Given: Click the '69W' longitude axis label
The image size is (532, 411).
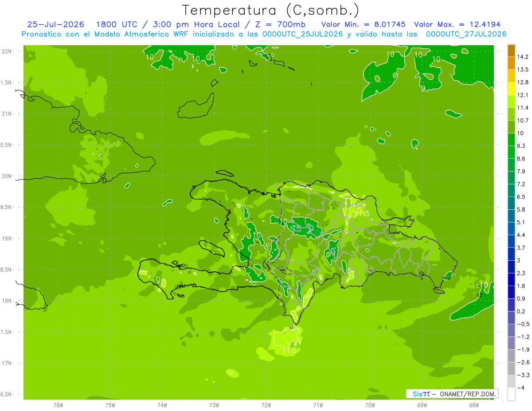Looking at the screenshot, I should pyautogui.click(x=422, y=405).
